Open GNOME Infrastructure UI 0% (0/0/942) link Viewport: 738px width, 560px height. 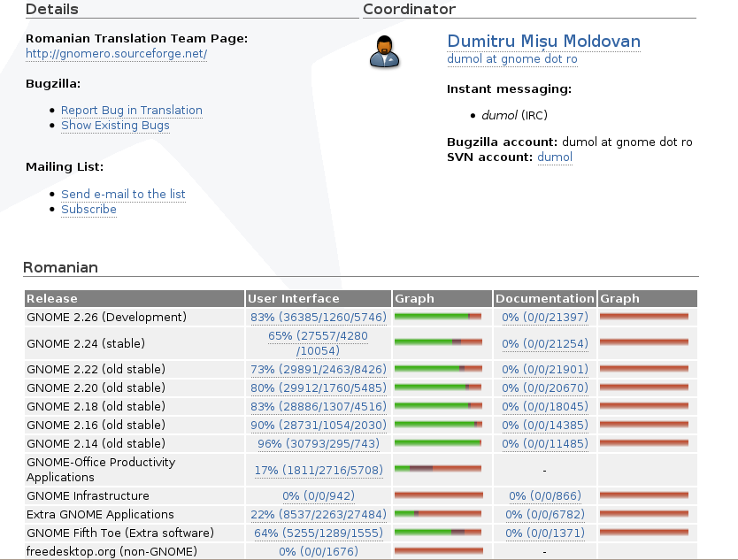coord(319,496)
